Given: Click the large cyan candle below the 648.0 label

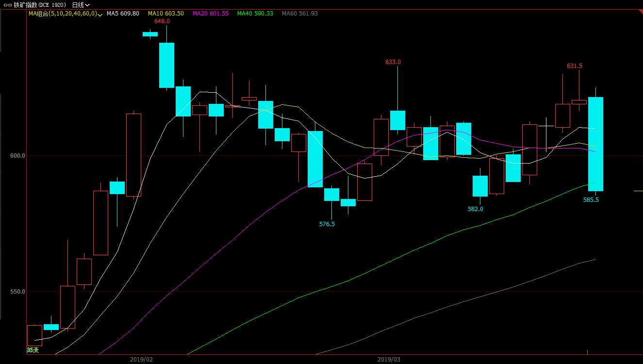Looking at the screenshot, I should pos(166,65).
